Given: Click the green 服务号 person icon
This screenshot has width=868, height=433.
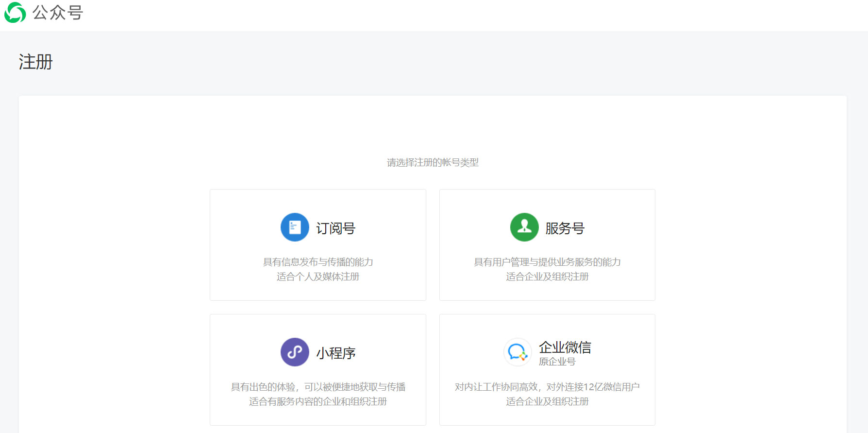Looking at the screenshot, I should (x=524, y=227).
